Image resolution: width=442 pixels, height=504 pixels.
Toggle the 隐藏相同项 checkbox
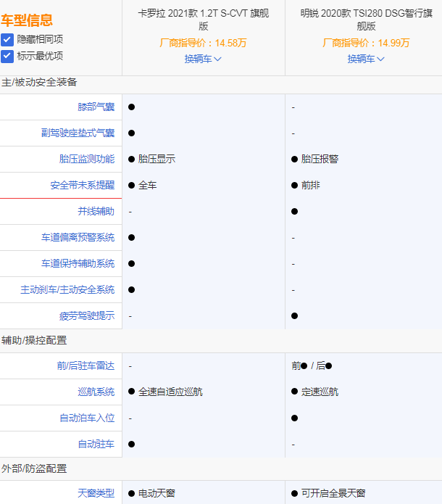tap(7, 39)
